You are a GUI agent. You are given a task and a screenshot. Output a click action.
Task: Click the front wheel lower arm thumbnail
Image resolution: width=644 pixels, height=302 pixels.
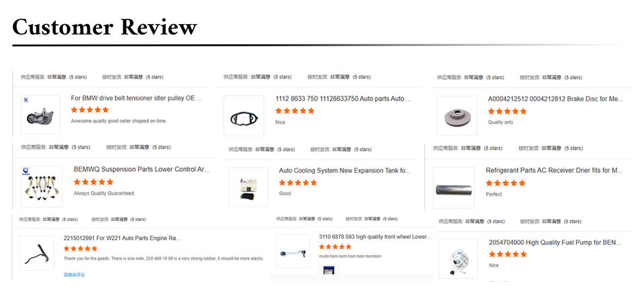point(293,251)
